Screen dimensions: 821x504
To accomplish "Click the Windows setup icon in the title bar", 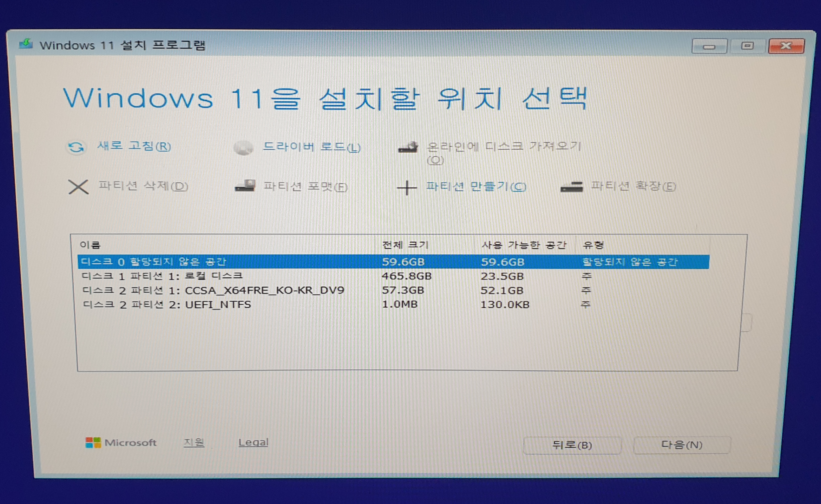I will (x=26, y=44).
